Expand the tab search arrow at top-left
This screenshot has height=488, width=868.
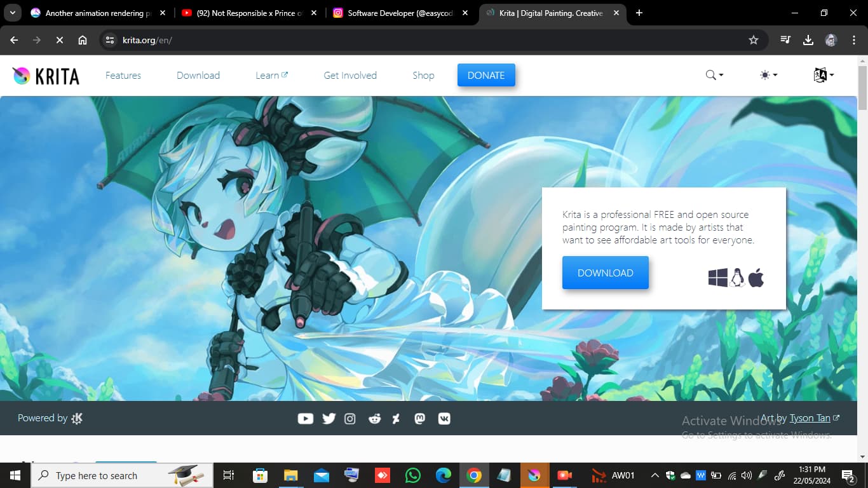click(13, 13)
